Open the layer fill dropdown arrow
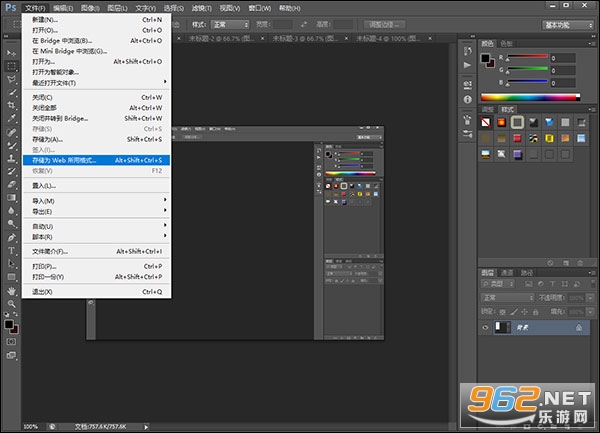 pyautogui.click(x=590, y=312)
